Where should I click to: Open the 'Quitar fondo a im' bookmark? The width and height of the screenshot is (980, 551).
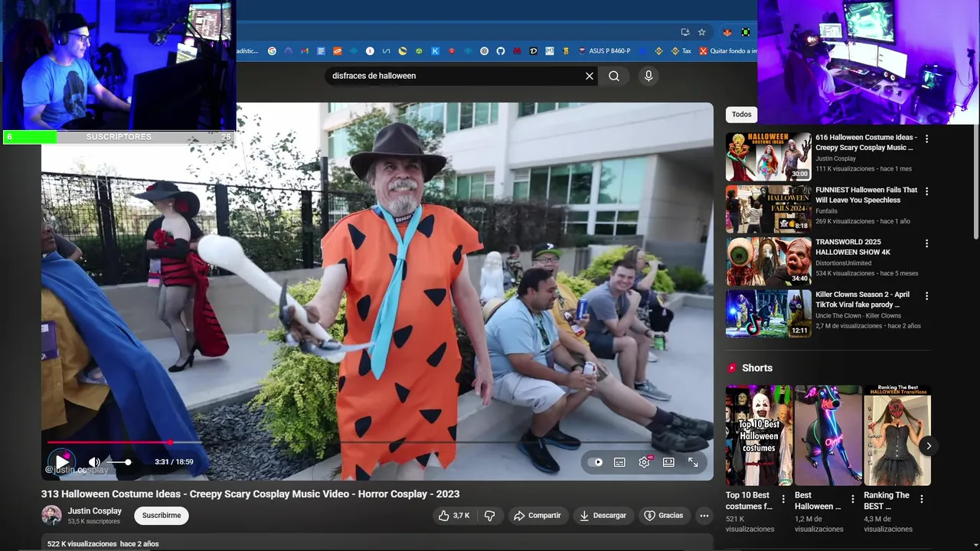click(x=727, y=51)
